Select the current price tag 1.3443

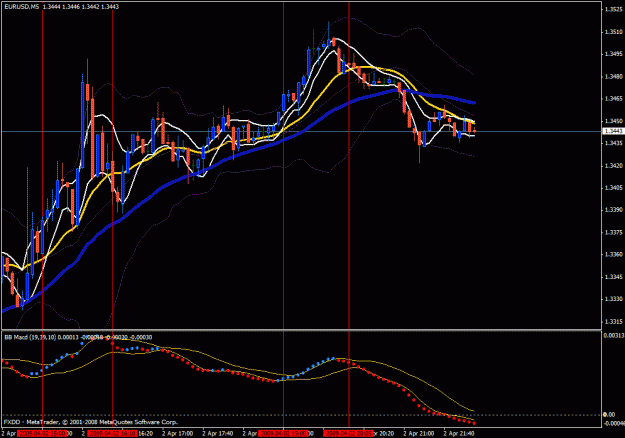pos(613,131)
